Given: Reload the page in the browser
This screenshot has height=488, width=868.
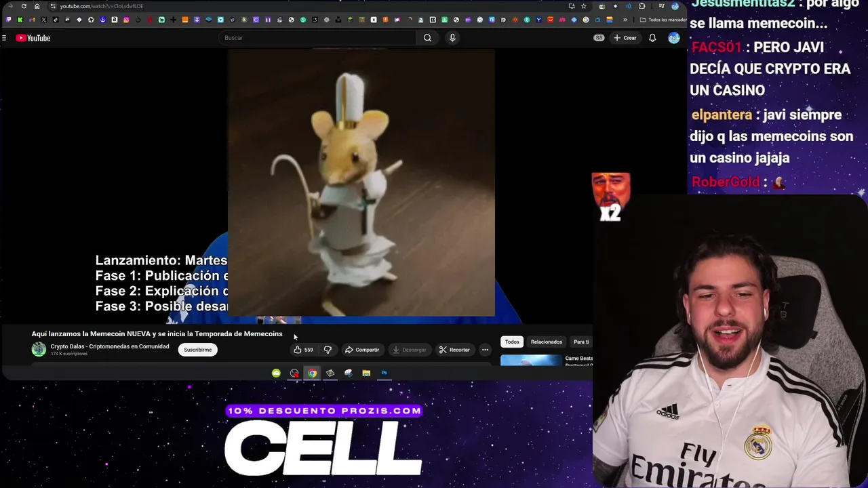Looking at the screenshot, I should click(24, 6).
